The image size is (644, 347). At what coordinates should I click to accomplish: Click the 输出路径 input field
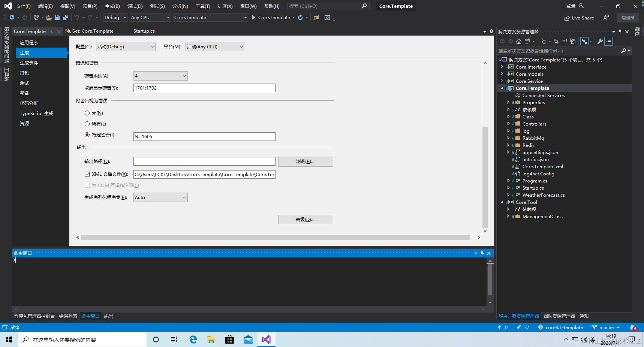click(x=204, y=161)
